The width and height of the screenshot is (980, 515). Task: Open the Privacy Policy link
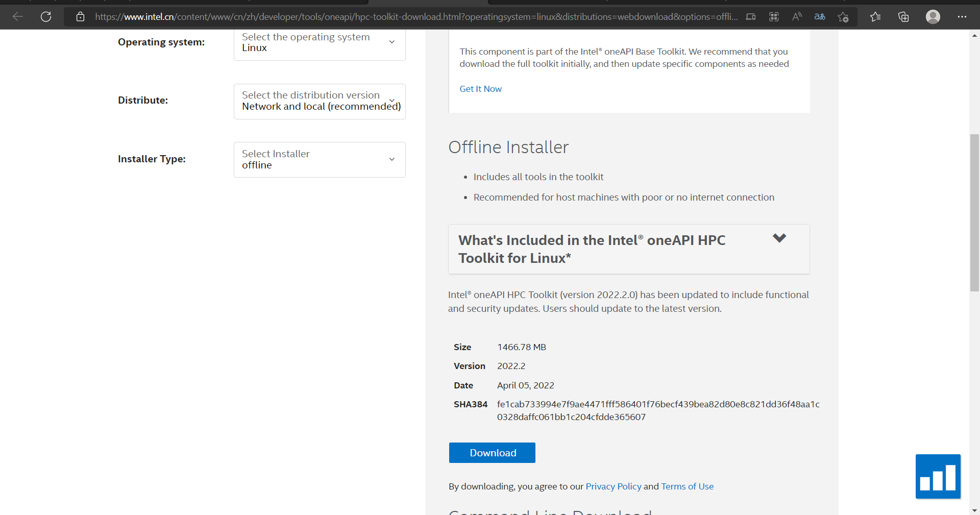613,486
